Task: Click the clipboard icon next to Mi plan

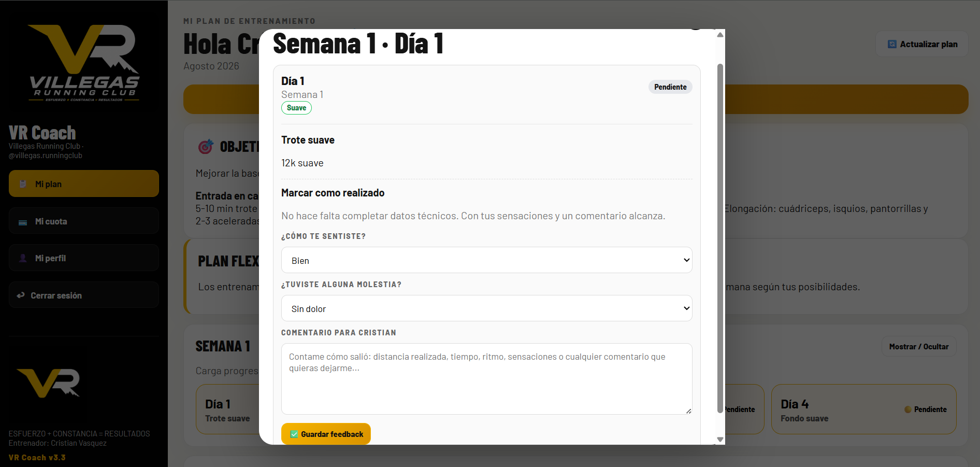Action: [x=23, y=184]
